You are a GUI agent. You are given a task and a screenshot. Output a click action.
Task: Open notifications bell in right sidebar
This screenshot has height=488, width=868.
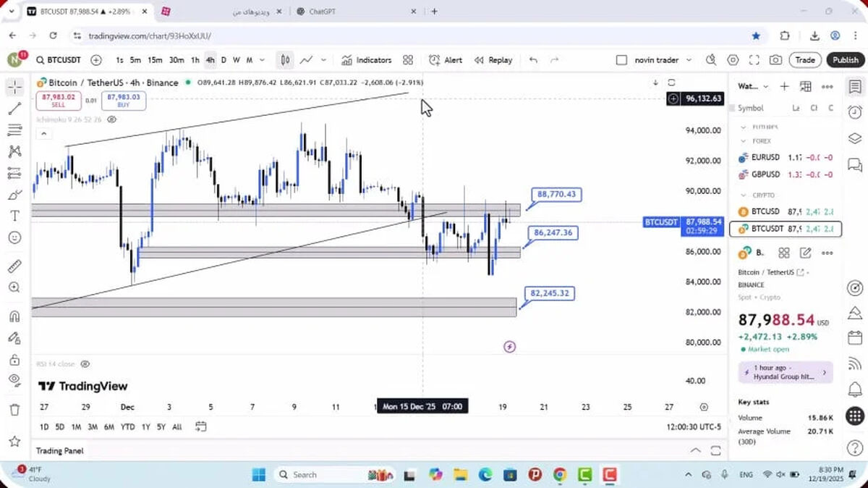[855, 390]
